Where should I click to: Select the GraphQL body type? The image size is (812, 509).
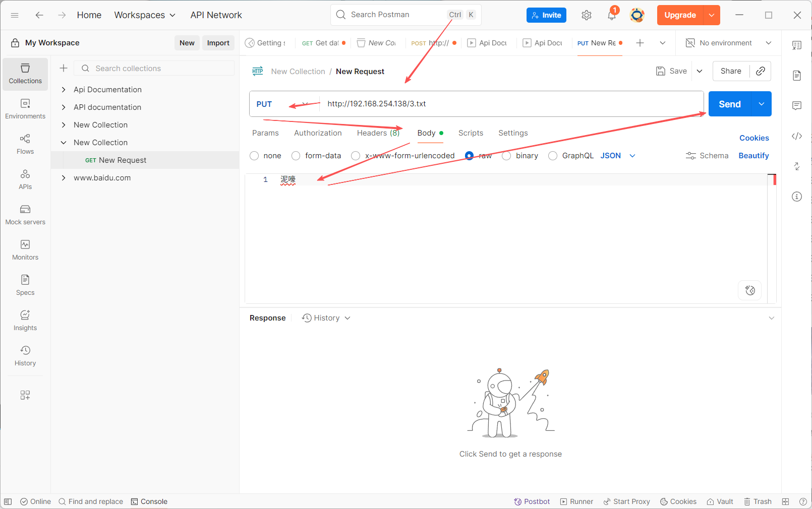point(553,156)
